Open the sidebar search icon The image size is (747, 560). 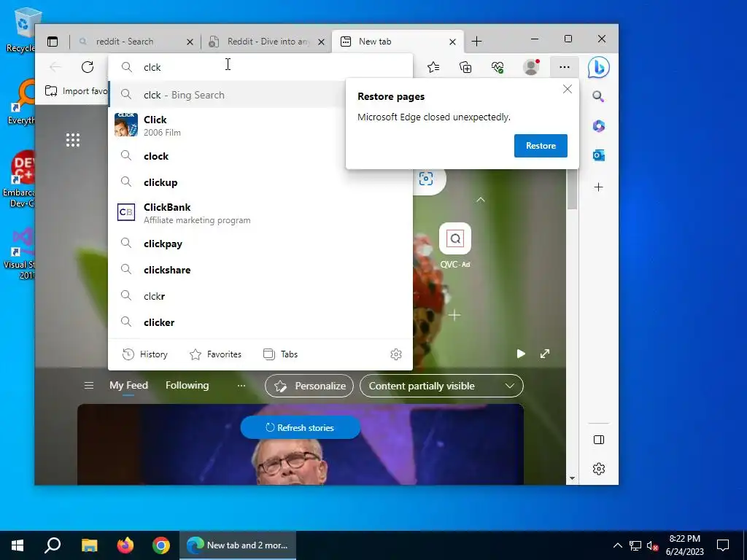[598, 97]
